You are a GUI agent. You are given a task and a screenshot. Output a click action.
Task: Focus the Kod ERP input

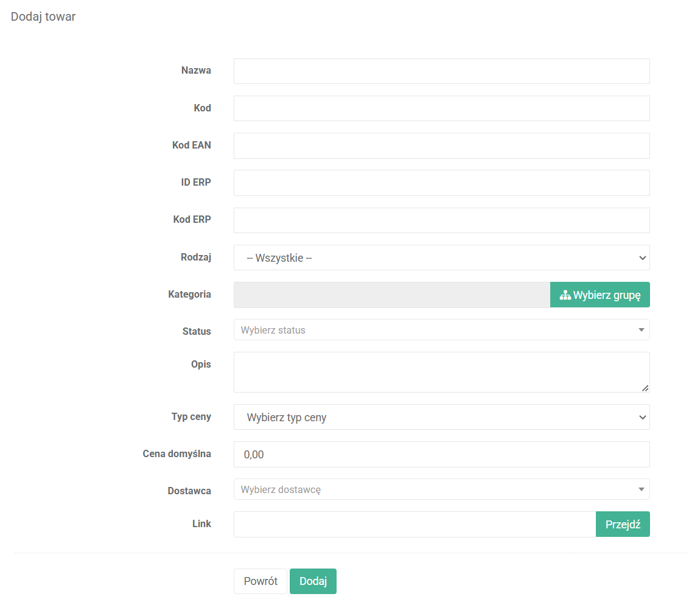coord(441,220)
